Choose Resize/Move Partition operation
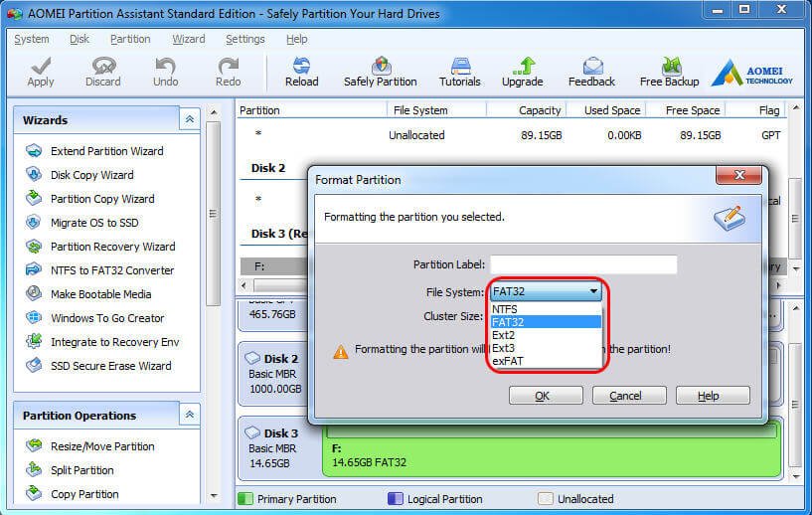 pos(102,446)
